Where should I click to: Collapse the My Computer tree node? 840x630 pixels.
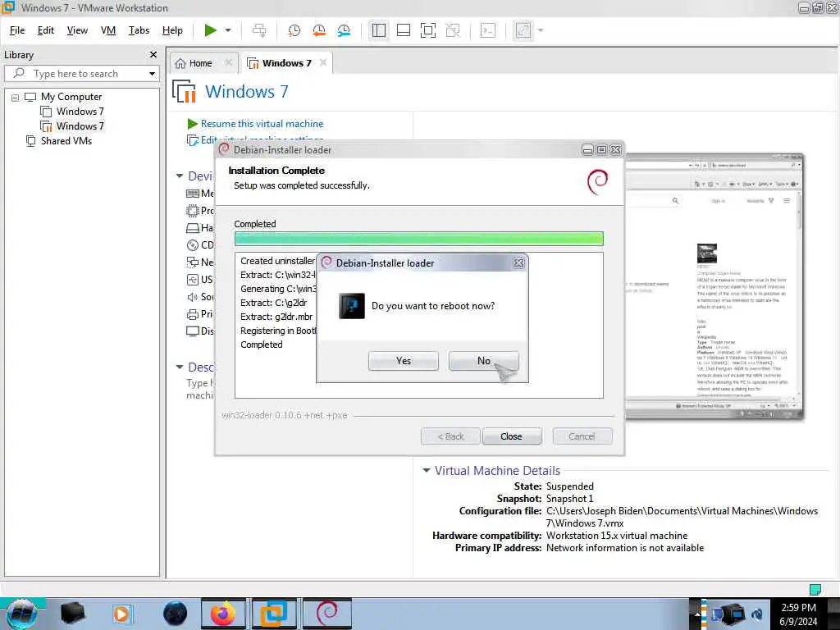(15, 98)
